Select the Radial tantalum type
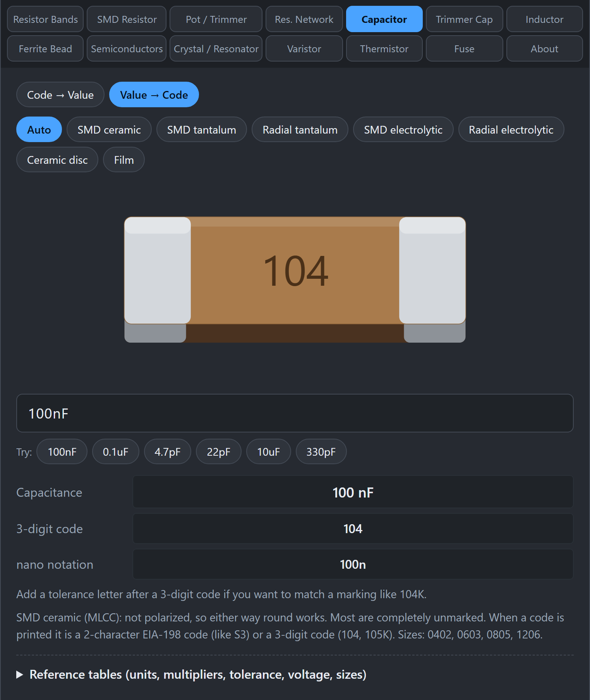This screenshot has width=590, height=700. (300, 129)
